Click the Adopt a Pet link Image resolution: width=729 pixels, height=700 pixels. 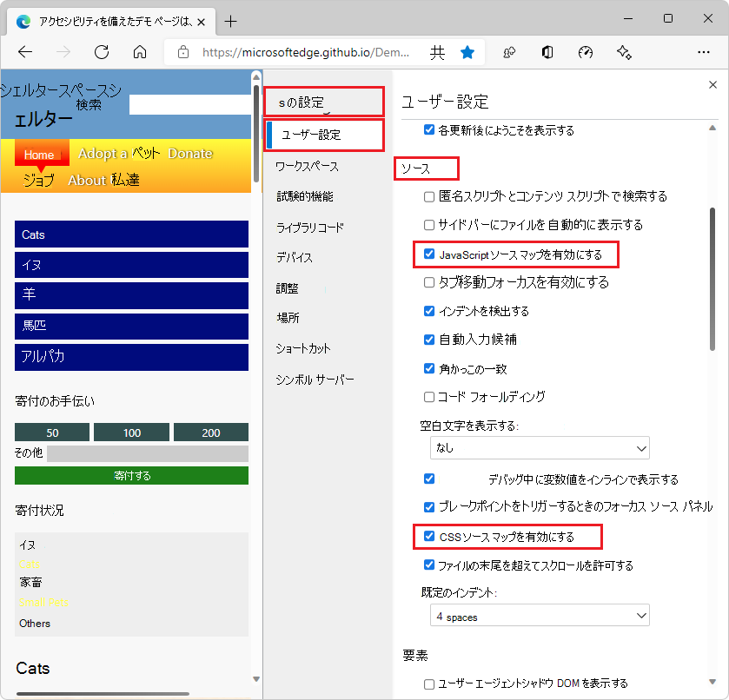coord(119,154)
